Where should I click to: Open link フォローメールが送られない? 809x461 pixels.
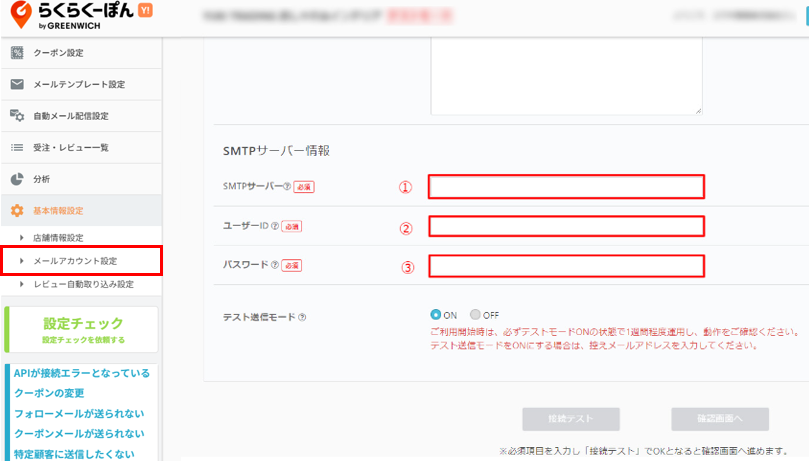pyautogui.click(x=79, y=413)
